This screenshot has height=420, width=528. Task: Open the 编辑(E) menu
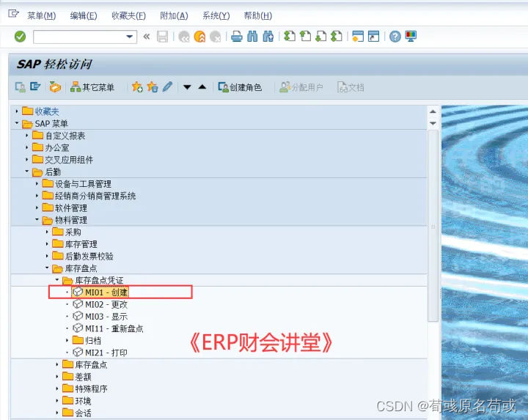84,15
